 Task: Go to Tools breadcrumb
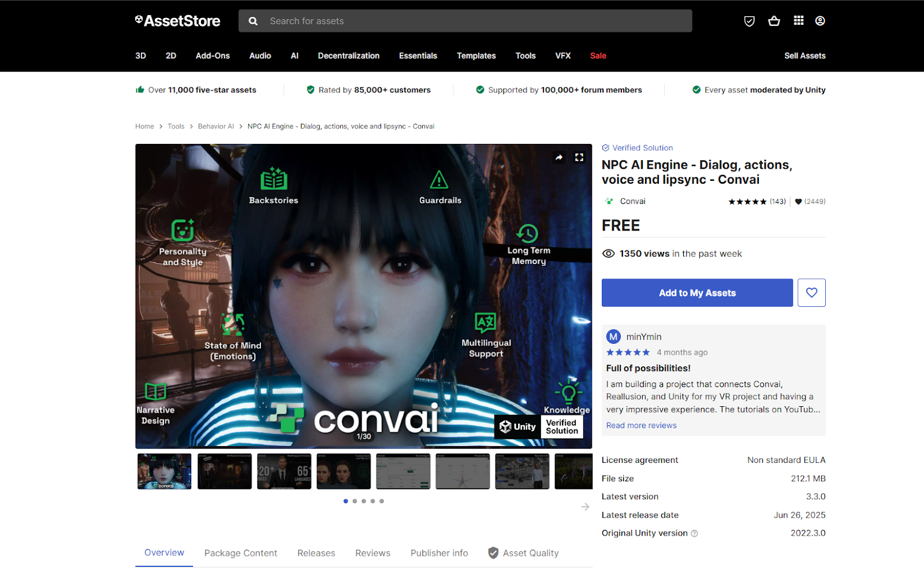click(176, 126)
